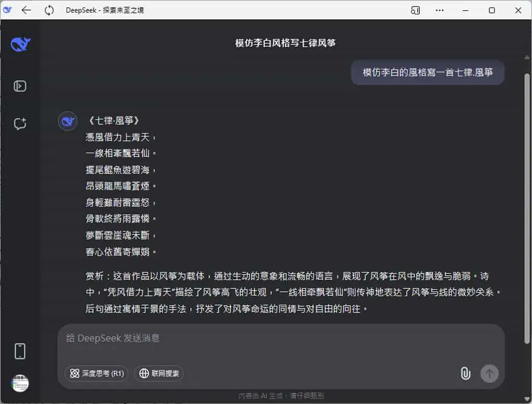Click the paperclip attach file icon
The image size is (532, 404).
(x=465, y=373)
